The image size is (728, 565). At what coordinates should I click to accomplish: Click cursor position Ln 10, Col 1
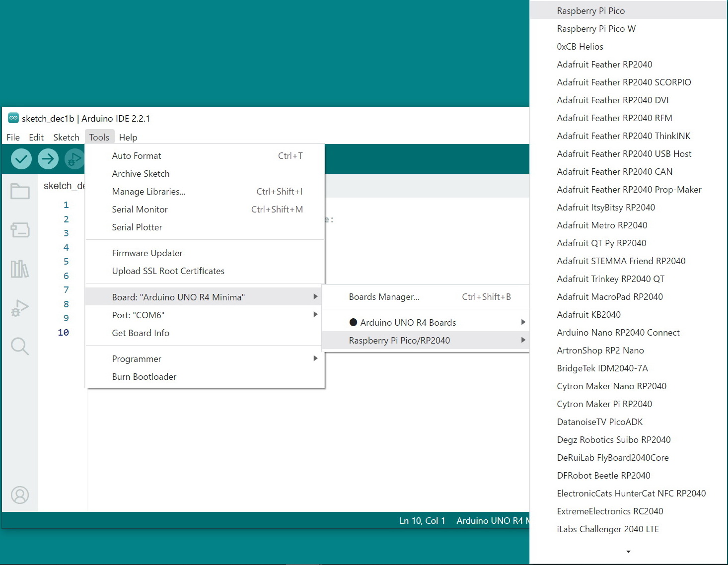coord(422,521)
